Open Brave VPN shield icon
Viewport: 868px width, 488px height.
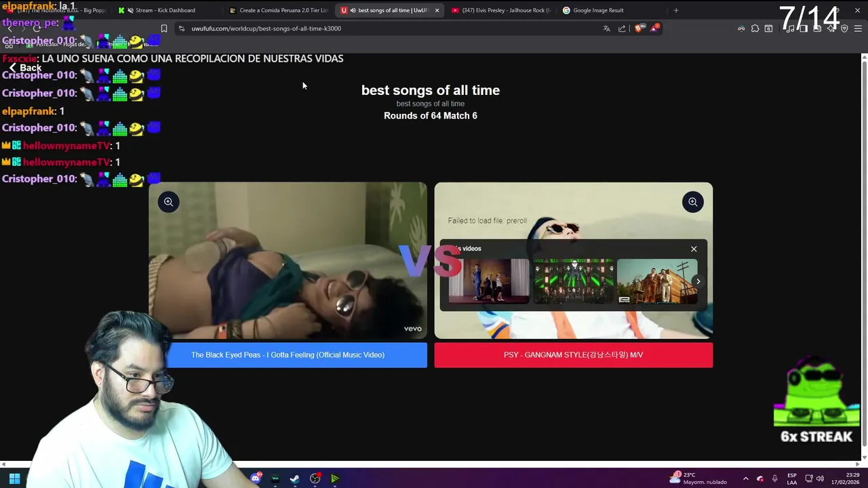[844, 28]
